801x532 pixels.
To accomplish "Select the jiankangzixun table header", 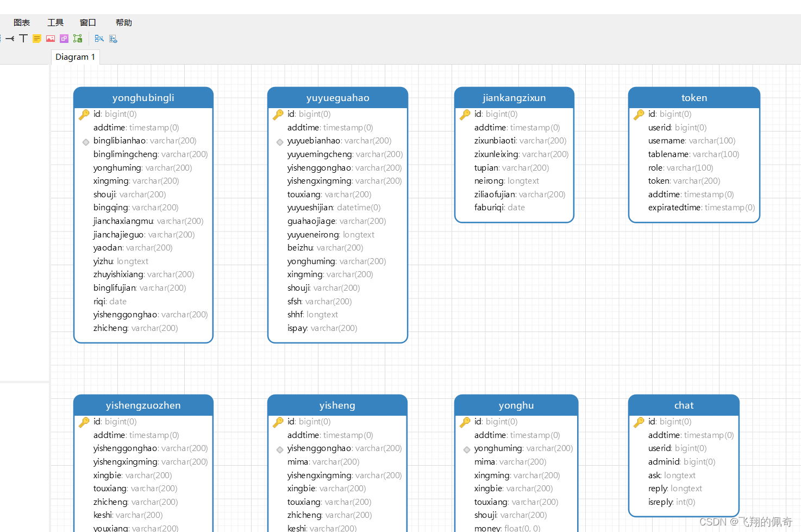I will [514, 98].
